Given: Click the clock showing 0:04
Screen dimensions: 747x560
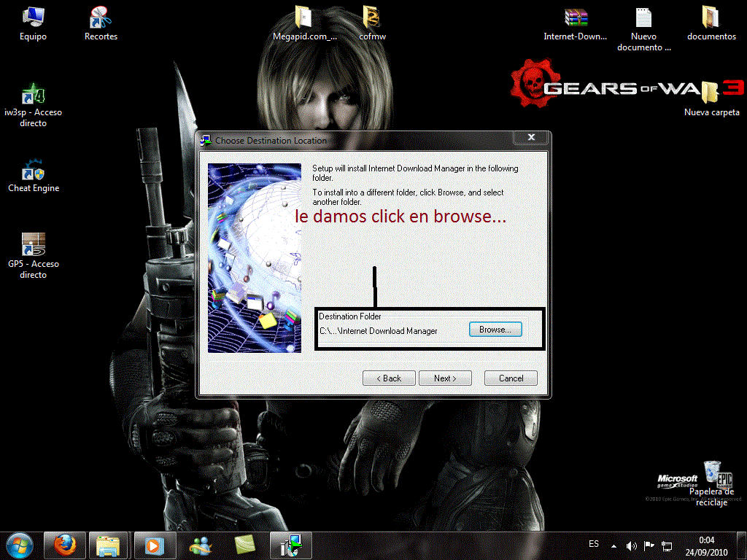Looking at the screenshot, I should coord(706,545).
